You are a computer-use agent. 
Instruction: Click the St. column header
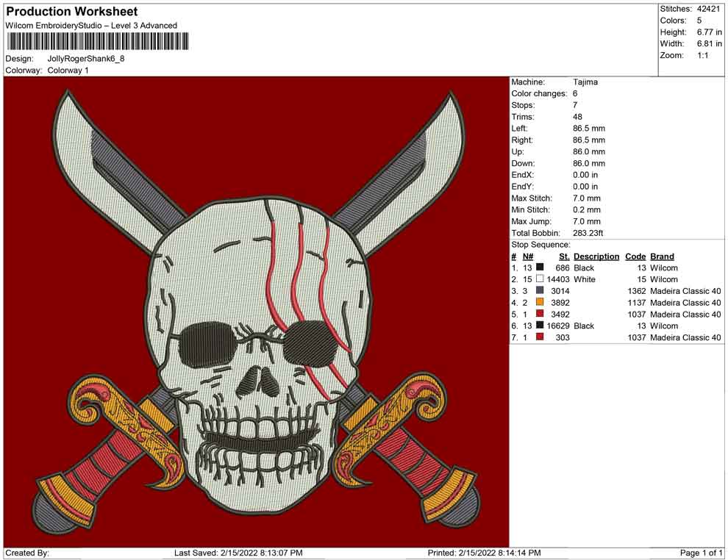[x=564, y=256]
